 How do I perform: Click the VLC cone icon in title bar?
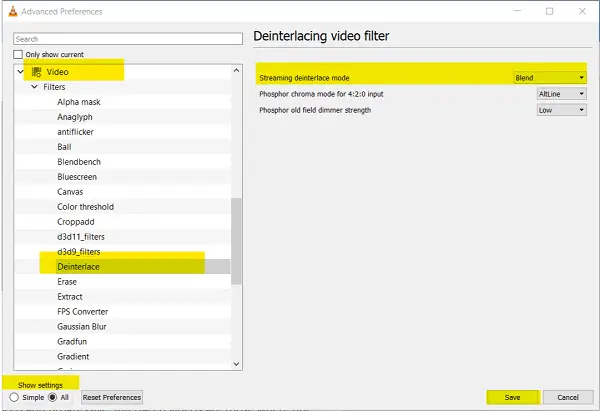pos(10,11)
